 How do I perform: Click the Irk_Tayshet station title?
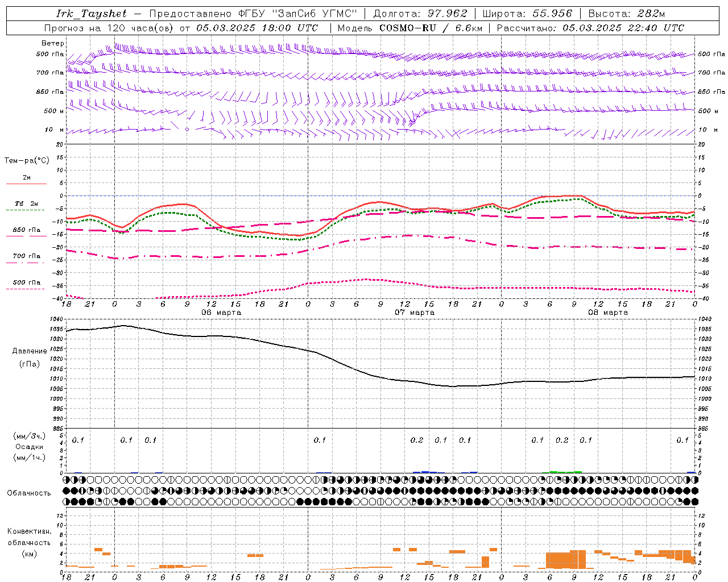coord(92,14)
